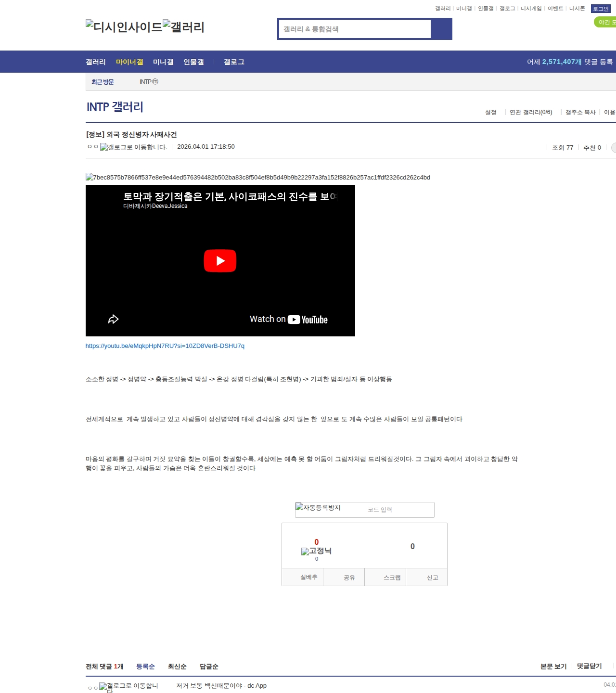Click the DCInside logo image
Viewport: 616px width, 693px height.
point(124,27)
